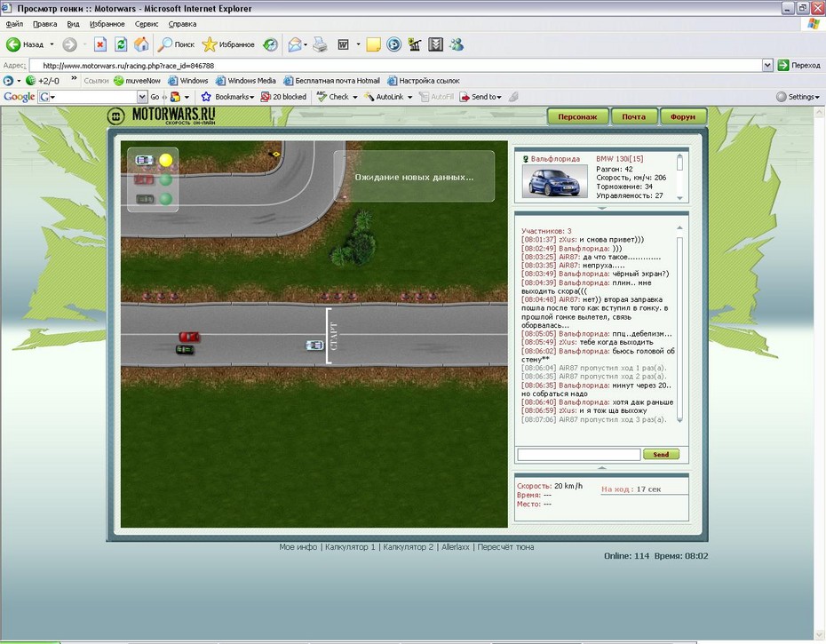Open the Google toolbar Settings dropdown
The height and width of the screenshot is (644, 826).
pos(817,98)
